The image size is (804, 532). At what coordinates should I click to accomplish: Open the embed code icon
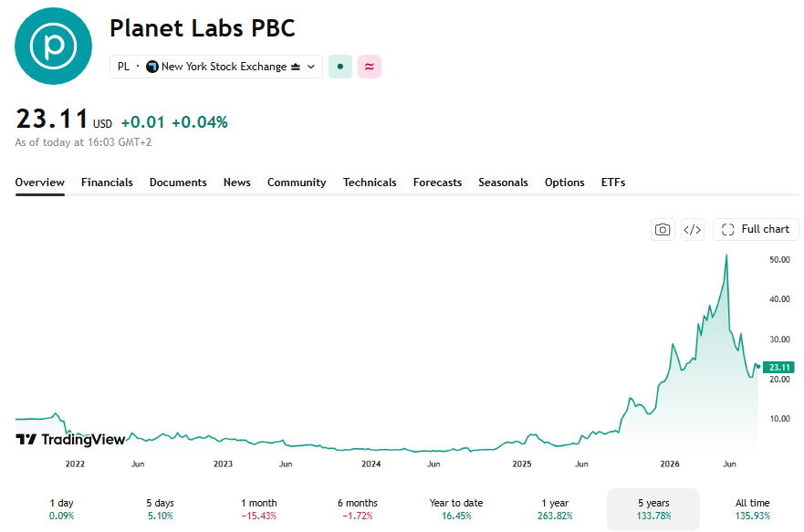pyautogui.click(x=693, y=229)
